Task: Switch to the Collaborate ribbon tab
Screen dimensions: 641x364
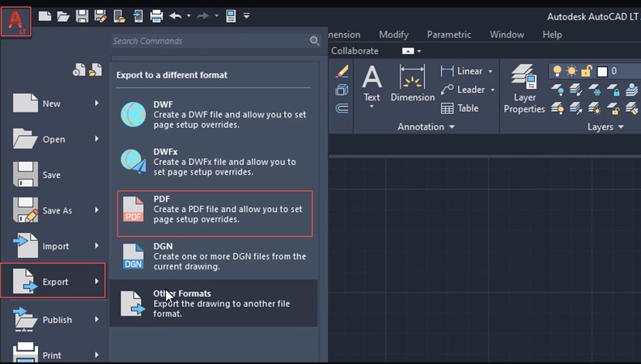Action: click(x=354, y=51)
